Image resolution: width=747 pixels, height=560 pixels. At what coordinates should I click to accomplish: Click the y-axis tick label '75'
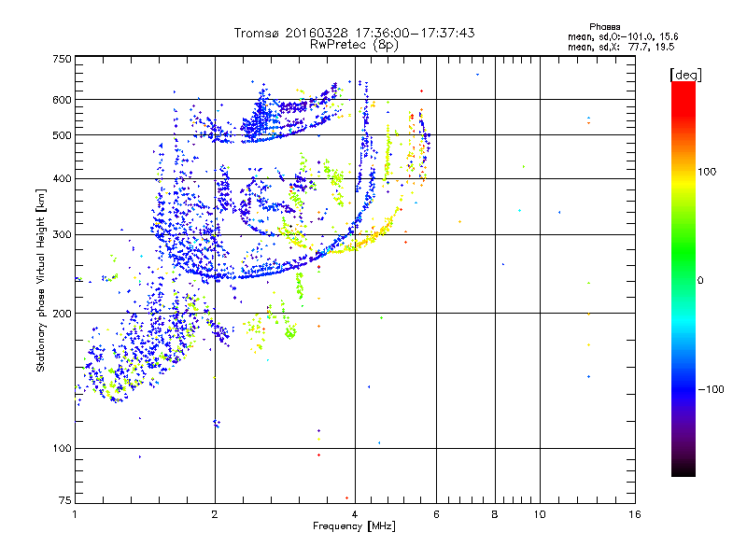[65, 500]
